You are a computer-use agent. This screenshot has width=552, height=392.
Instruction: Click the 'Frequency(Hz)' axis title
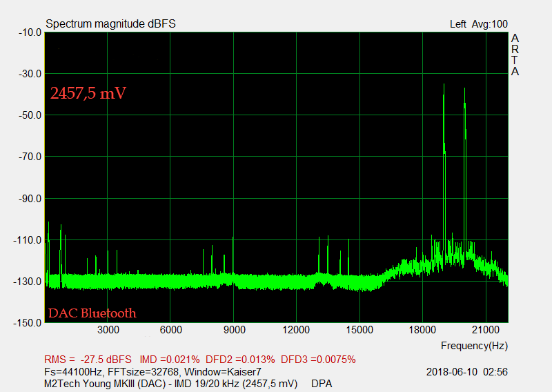tap(474, 346)
